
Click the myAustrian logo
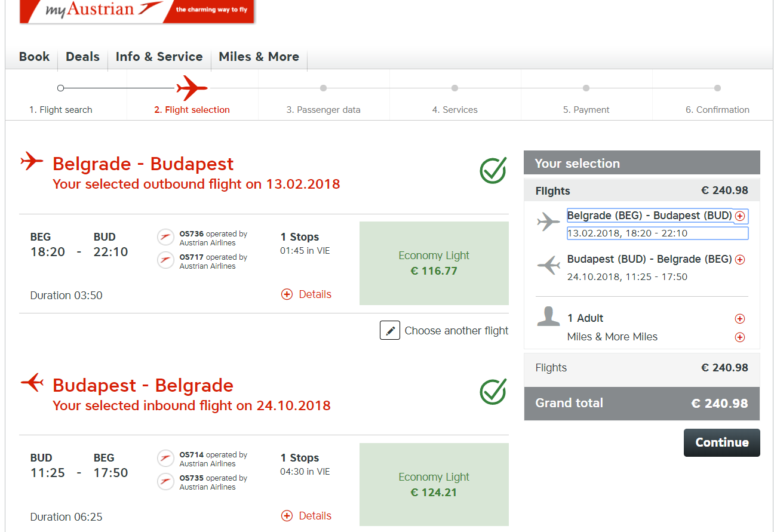pos(137,11)
